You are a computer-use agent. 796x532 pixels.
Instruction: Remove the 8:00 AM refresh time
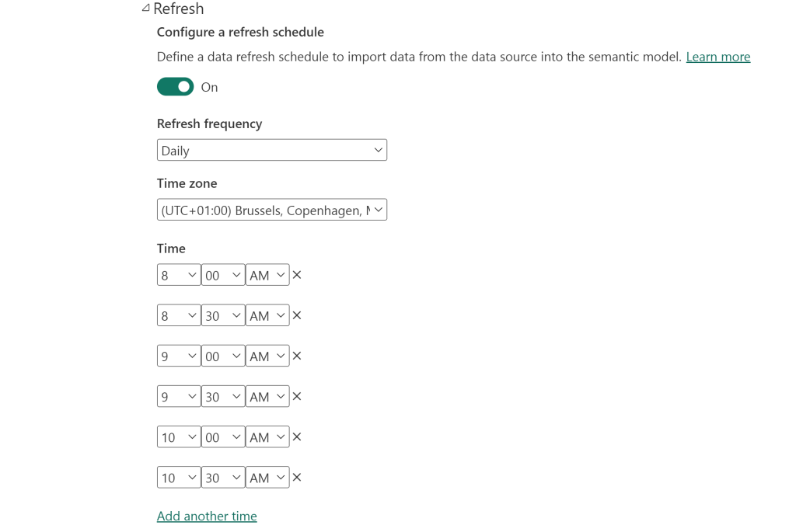[297, 275]
